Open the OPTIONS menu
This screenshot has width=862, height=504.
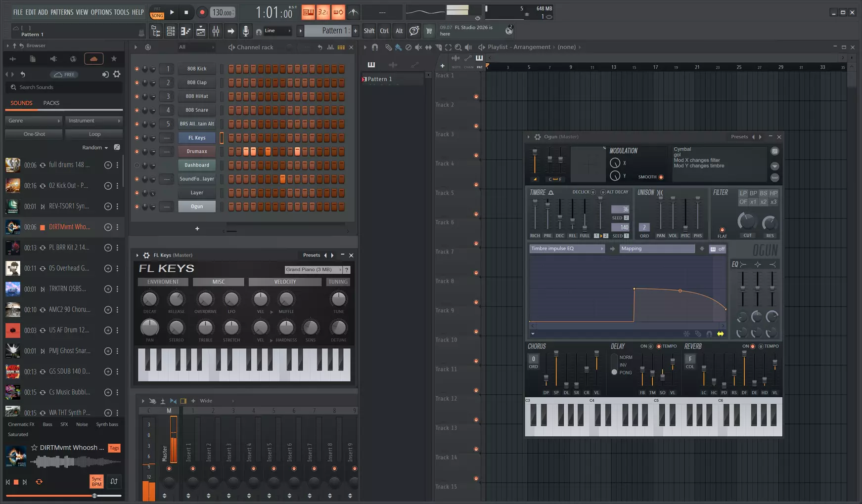point(101,12)
